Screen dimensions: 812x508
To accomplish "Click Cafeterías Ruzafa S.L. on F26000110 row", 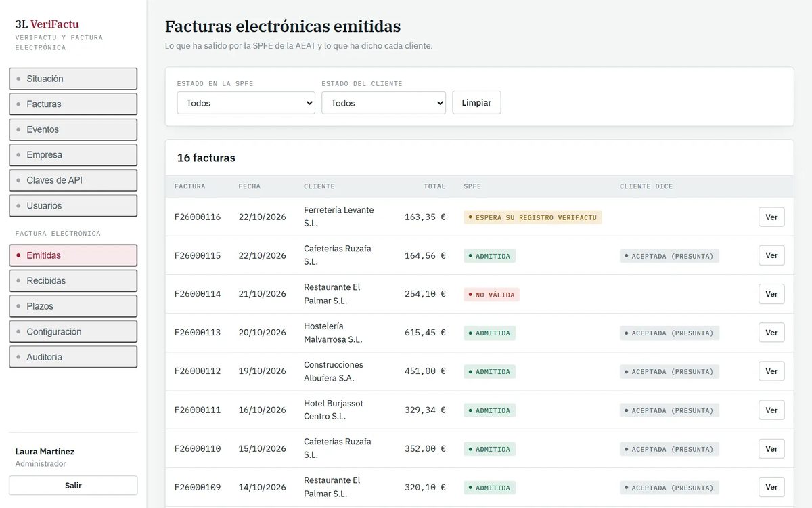I will [x=338, y=448].
